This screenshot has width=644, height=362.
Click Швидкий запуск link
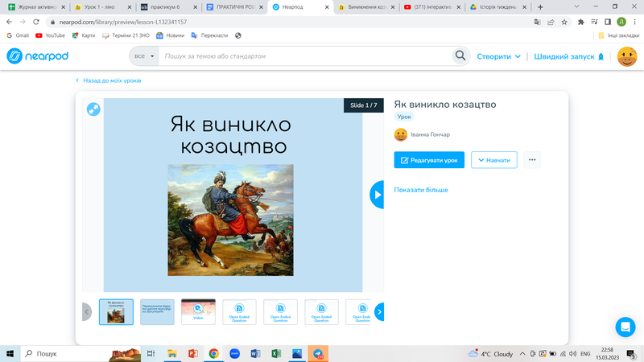tap(569, 56)
